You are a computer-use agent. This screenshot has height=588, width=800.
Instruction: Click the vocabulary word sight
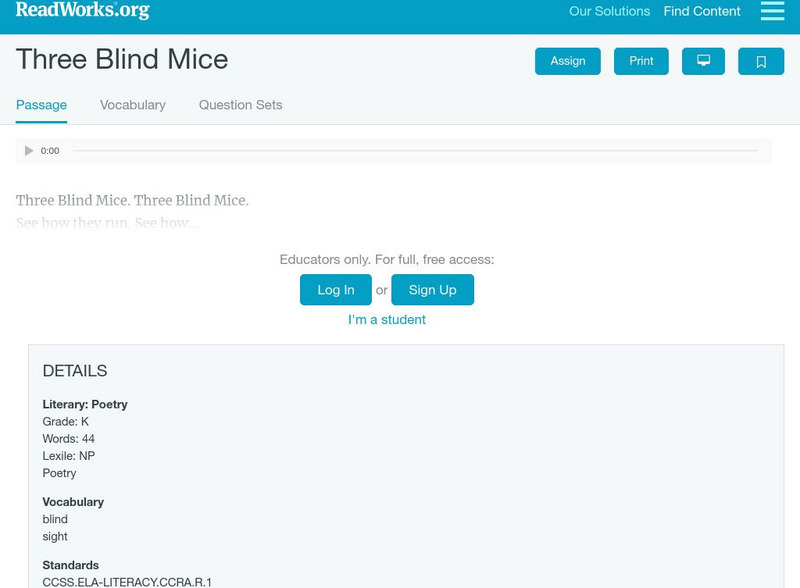pos(55,537)
